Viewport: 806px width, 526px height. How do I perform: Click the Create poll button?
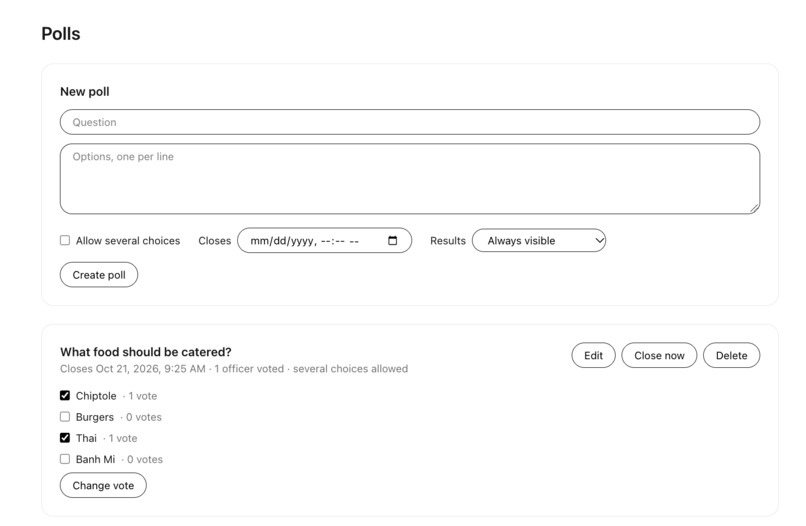(x=99, y=275)
